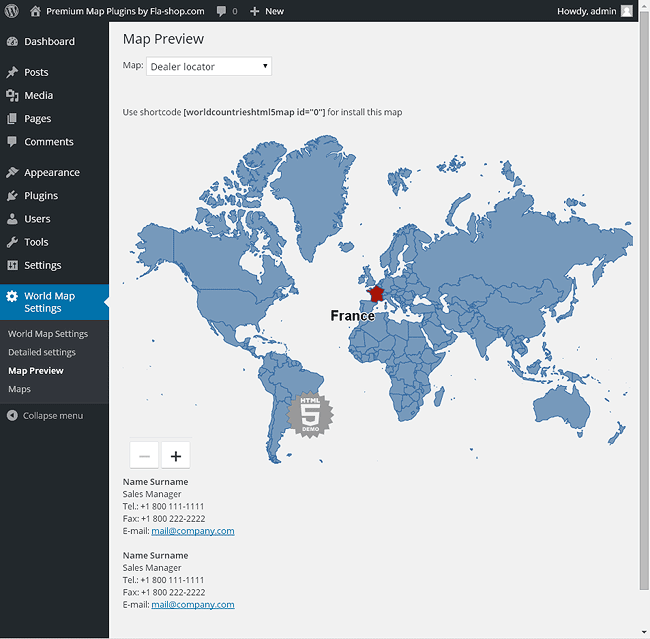The image size is (650, 639).
Task: Click second Fax: +1 800 222-2222 line
Action: tap(164, 592)
